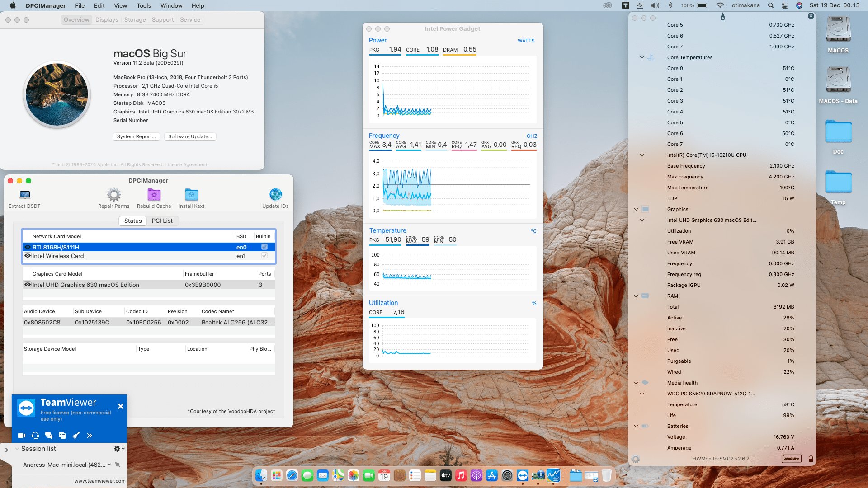Start a video call in TeamViewer toolbar
The image size is (868, 488).
pos(21,436)
